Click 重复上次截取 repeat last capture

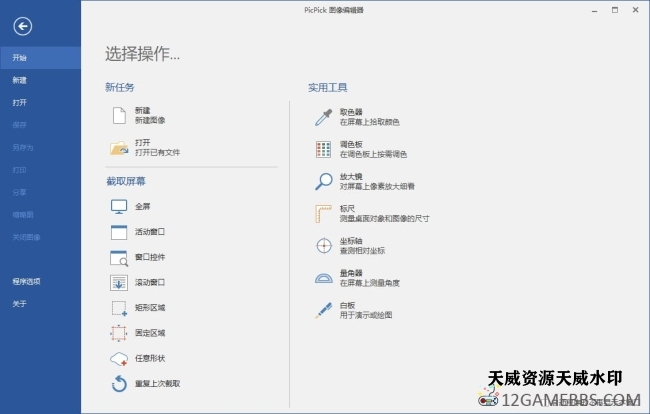(x=118, y=383)
